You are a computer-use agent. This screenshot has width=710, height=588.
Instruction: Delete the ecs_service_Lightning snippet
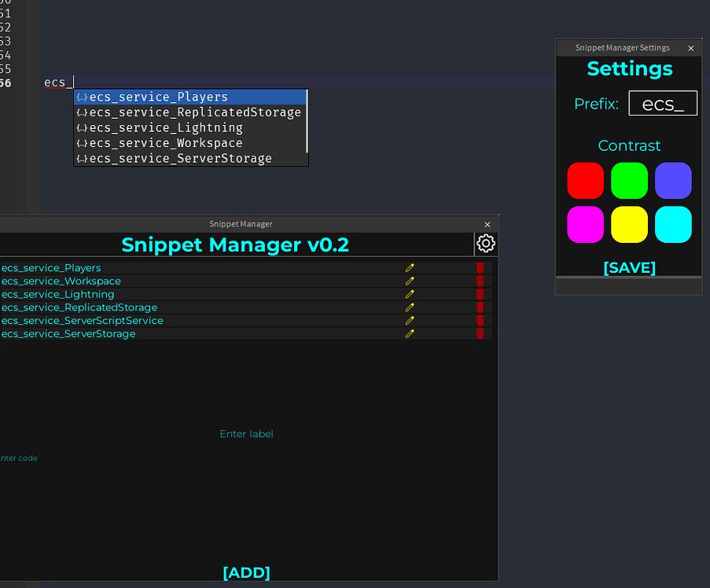(x=480, y=294)
